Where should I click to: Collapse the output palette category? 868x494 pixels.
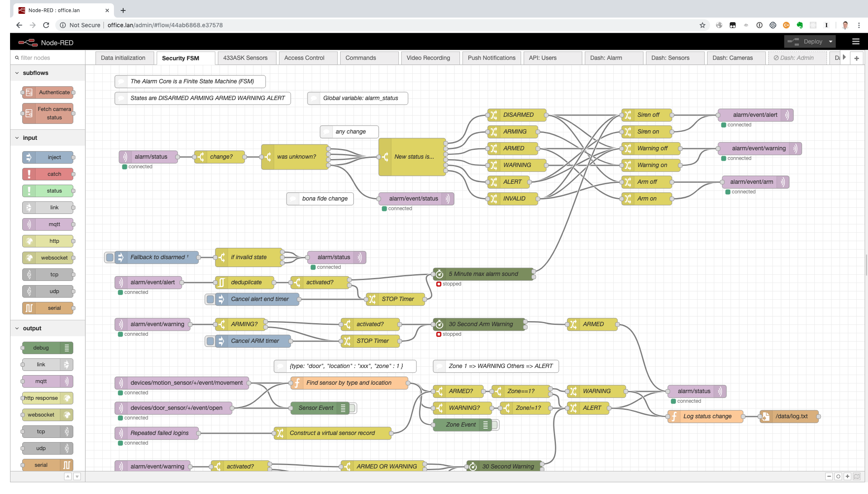(x=48, y=328)
